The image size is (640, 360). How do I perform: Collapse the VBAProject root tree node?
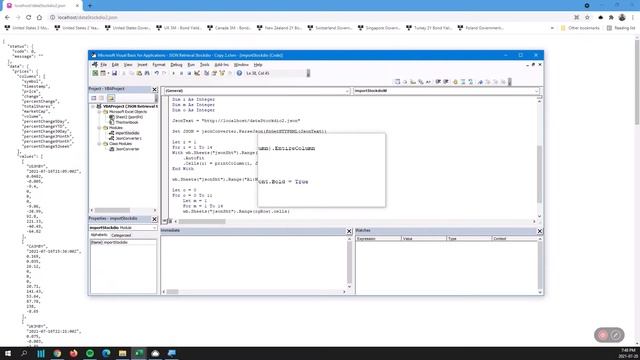click(x=93, y=106)
